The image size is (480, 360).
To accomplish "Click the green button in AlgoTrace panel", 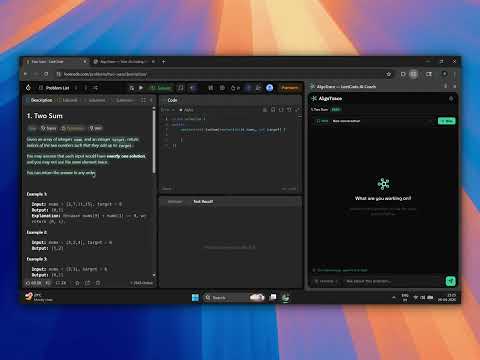I will 447,121.
